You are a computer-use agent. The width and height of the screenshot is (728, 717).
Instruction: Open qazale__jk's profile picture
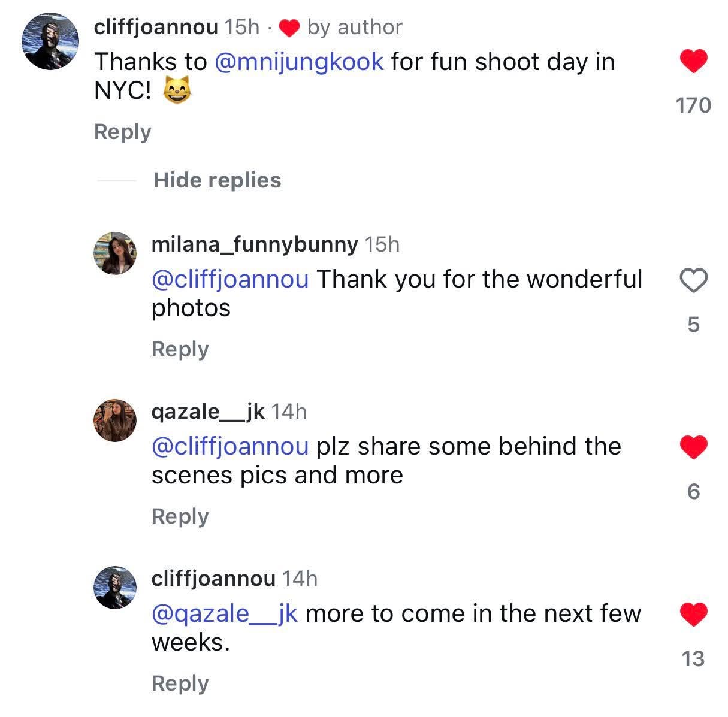[115, 420]
